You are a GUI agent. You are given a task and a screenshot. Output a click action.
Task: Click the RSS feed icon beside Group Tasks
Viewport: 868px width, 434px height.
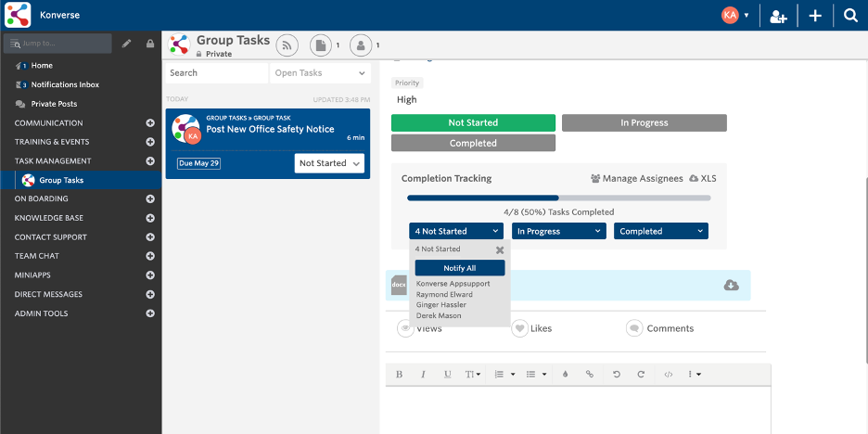coord(287,45)
